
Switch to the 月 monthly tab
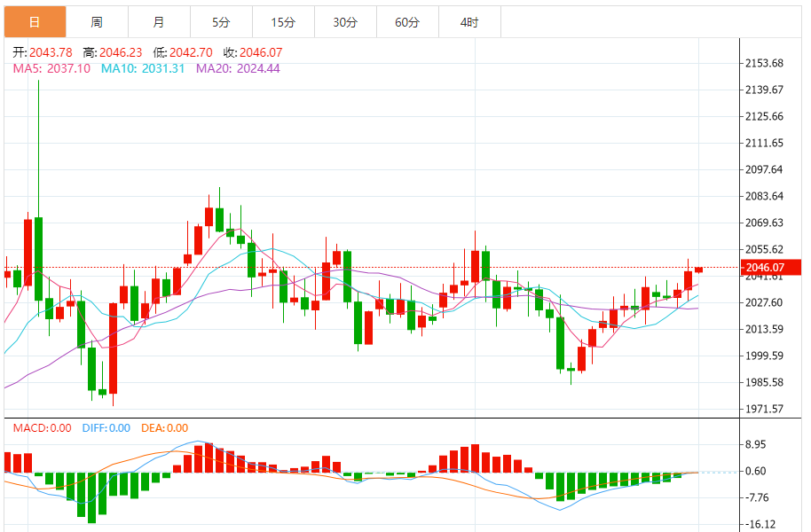160,21
